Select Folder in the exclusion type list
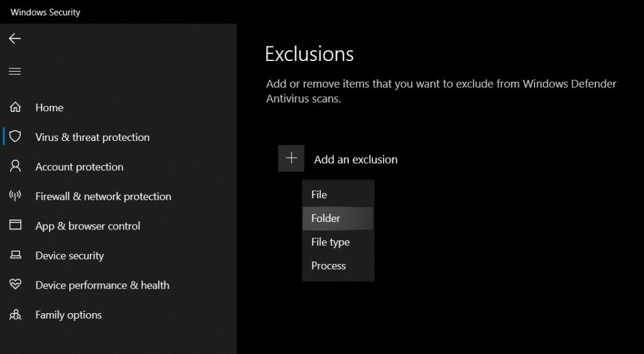Viewport: 644px width, 354px height. pos(326,218)
